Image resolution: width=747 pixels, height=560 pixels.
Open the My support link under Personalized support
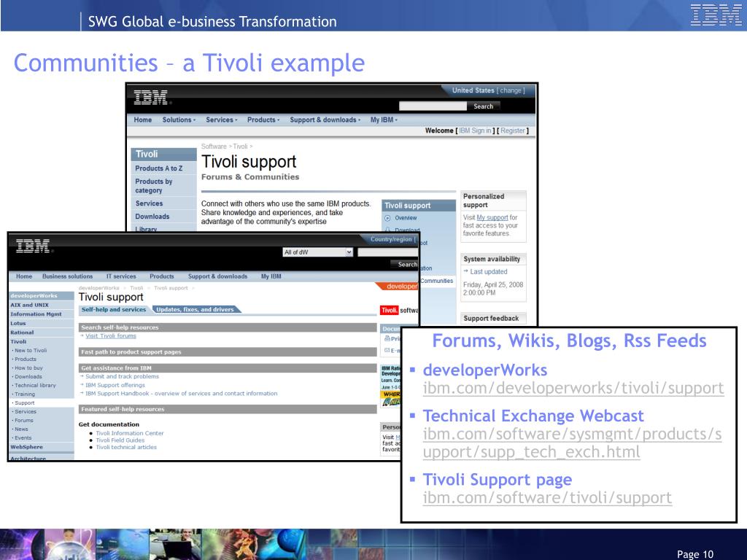click(x=492, y=217)
